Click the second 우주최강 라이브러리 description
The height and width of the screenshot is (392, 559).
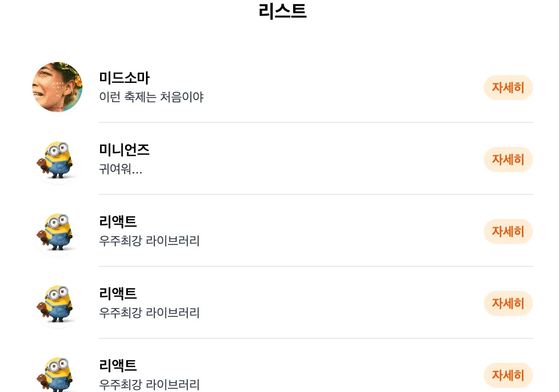149,313
